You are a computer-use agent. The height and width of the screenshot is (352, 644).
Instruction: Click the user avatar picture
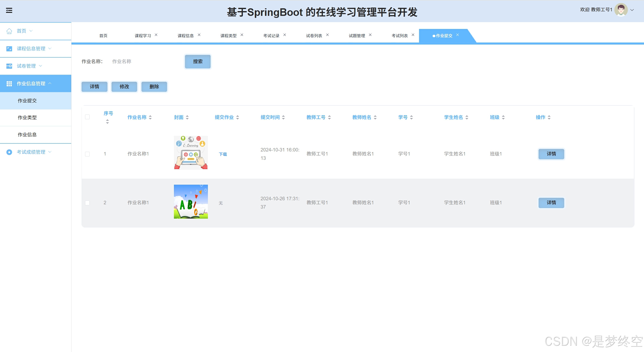621,10
